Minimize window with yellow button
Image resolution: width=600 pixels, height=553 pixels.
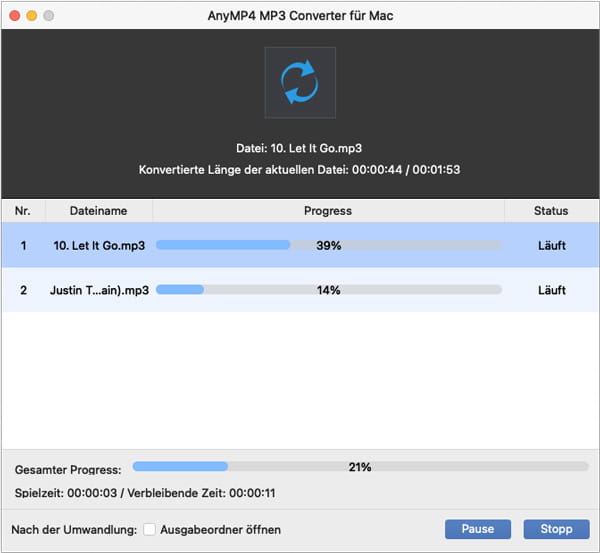point(32,16)
